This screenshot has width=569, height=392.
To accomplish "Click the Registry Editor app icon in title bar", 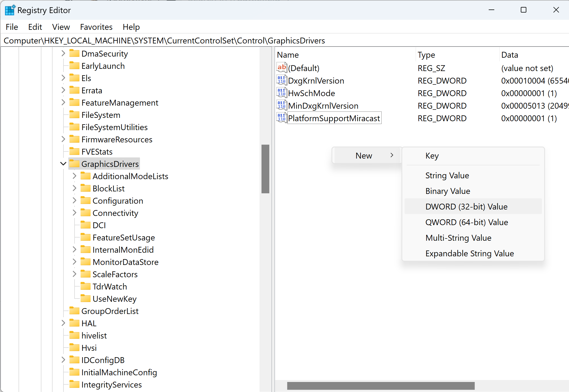I will (x=10, y=10).
